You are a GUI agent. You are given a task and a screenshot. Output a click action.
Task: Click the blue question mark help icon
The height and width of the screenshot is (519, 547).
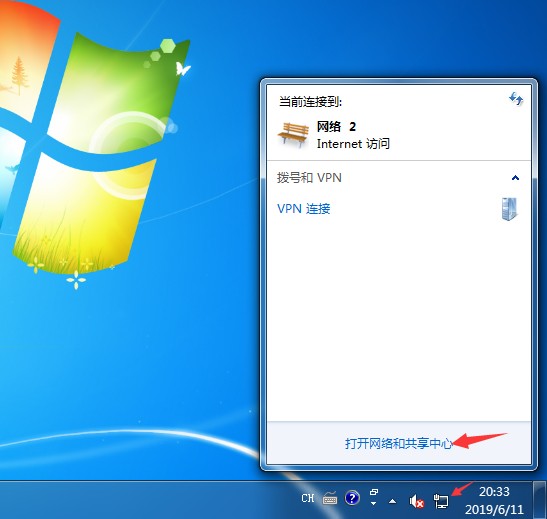tap(352, 498)
